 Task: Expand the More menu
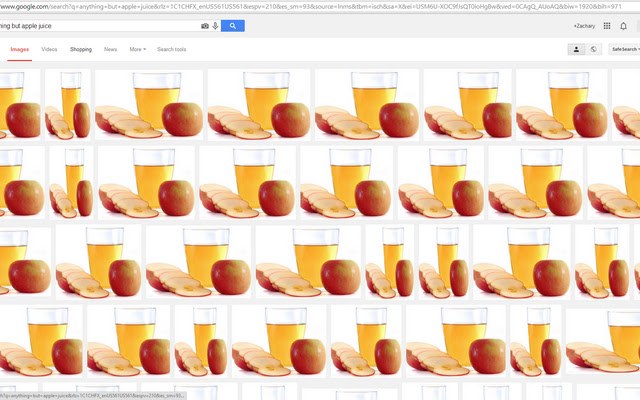(137, 49)
